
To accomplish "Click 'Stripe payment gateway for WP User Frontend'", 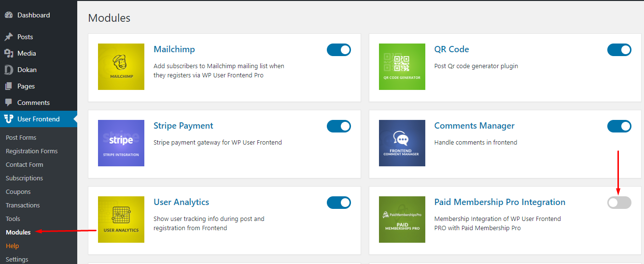I will (218, 143).
